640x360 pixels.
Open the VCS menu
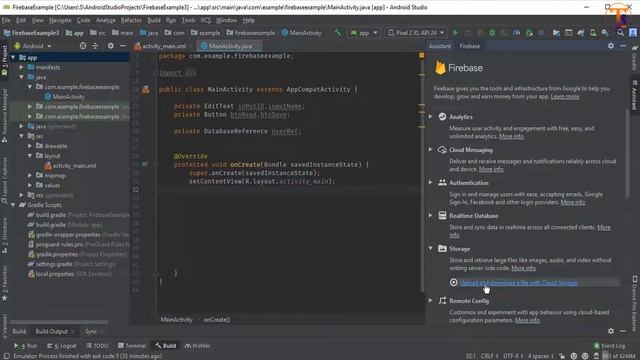[x=206, y=20]
